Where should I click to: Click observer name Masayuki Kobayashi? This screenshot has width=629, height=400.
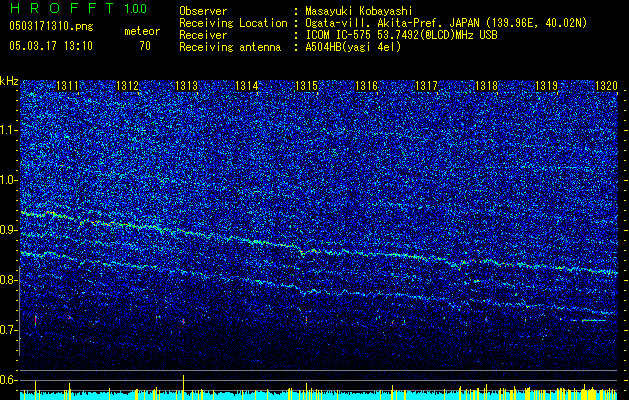358,11
